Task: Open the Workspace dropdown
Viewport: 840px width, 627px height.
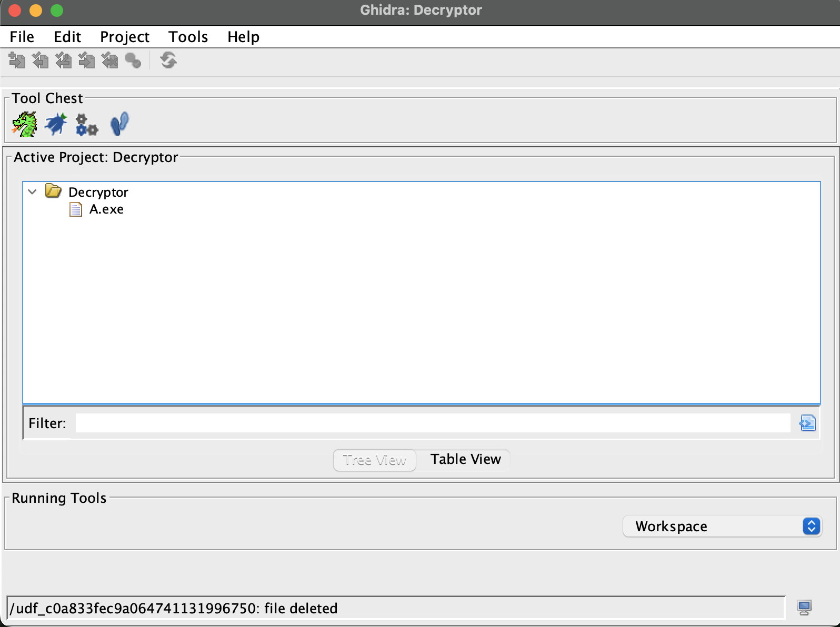Action: [722, 526]
